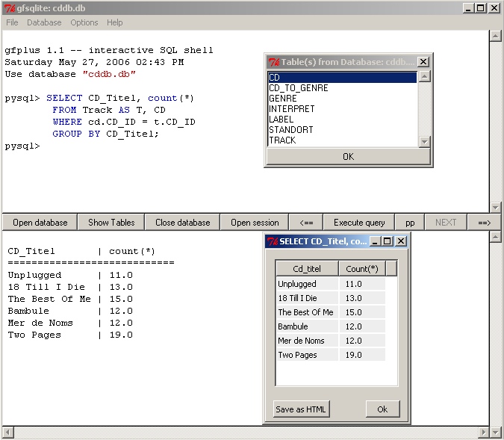Select the TRACK table entry
504x440 pixels.
282,140
